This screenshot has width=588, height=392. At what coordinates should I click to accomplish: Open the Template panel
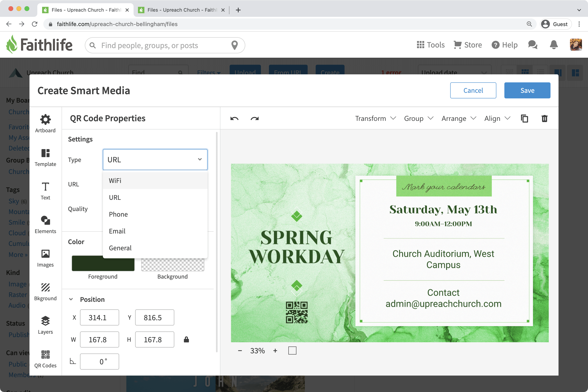(45, 158)
